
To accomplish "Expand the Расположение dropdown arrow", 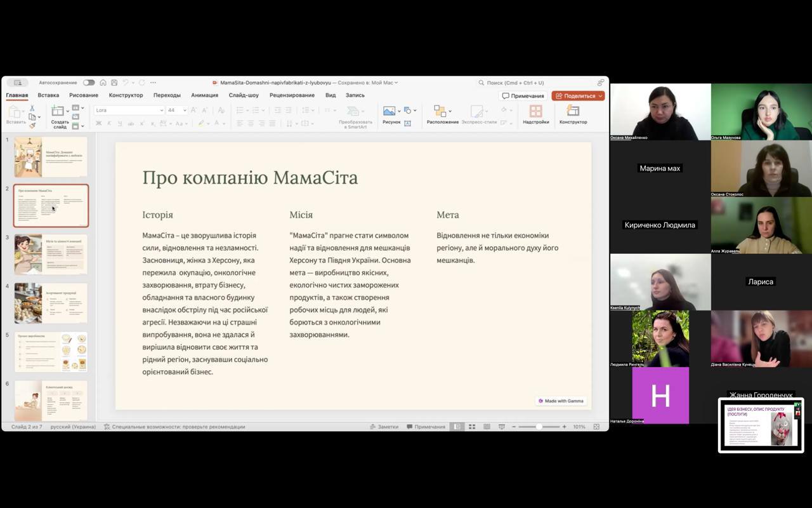I will [x=450, y=110].
